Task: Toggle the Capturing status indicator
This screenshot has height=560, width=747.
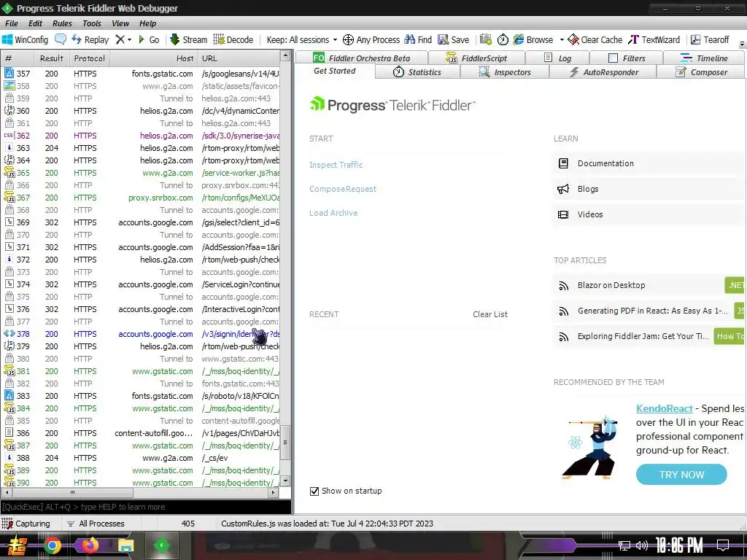Action: pos(26,524)
